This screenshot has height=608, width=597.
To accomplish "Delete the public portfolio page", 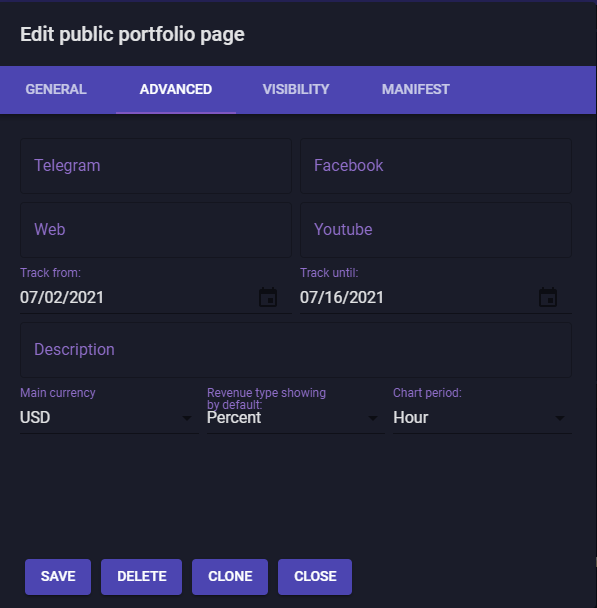I will [x=141, y=577].
